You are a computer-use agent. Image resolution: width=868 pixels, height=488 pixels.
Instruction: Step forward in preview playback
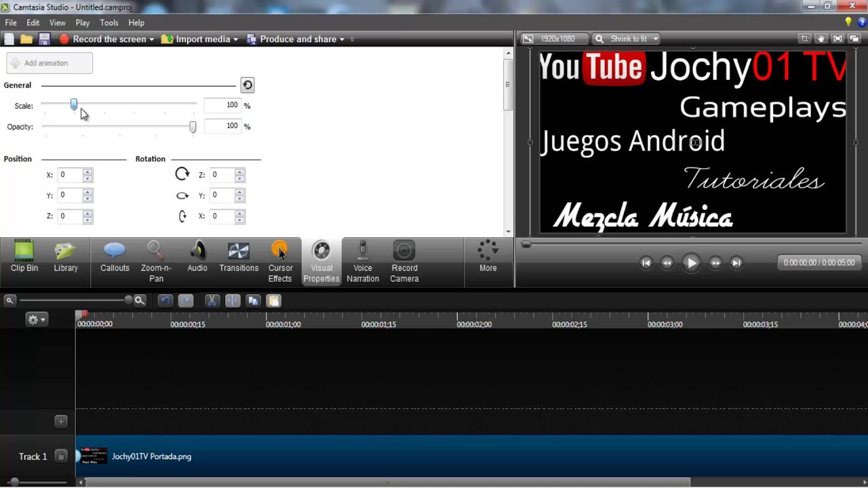[715, 263]
